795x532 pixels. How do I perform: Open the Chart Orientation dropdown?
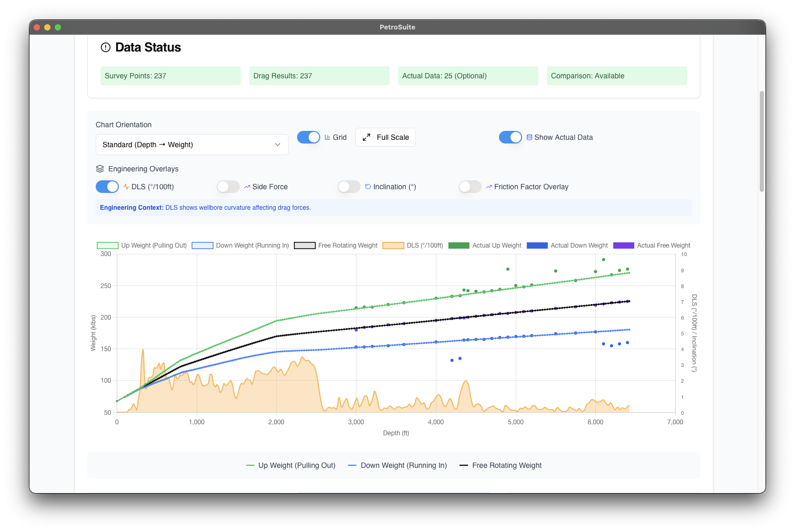pos(192,145)
